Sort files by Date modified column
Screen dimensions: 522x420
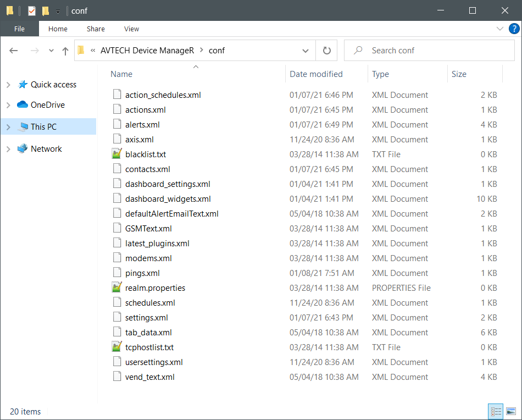click(316, 74)
